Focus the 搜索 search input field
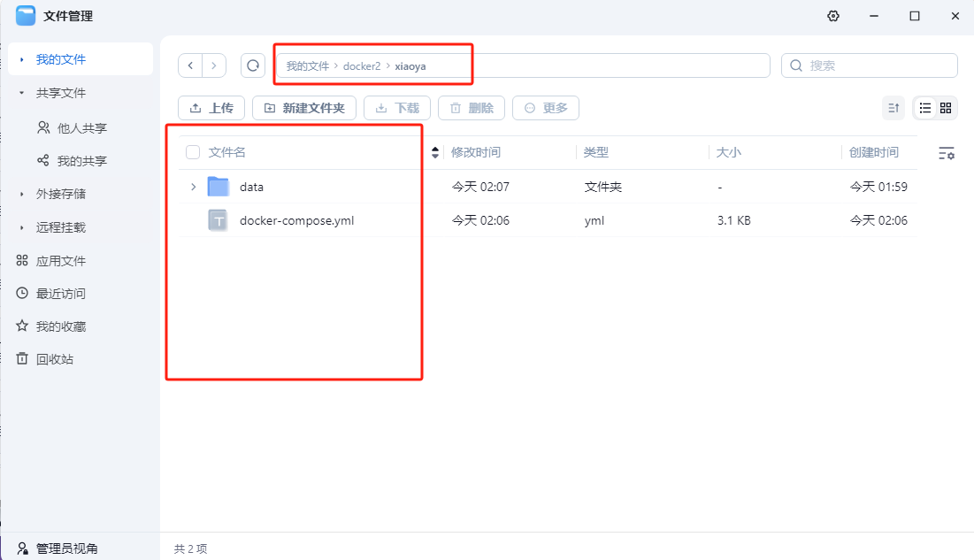Image resolution: width=974 pixels, height=560 pixels. pyautogui.click(x=876, y=65)
